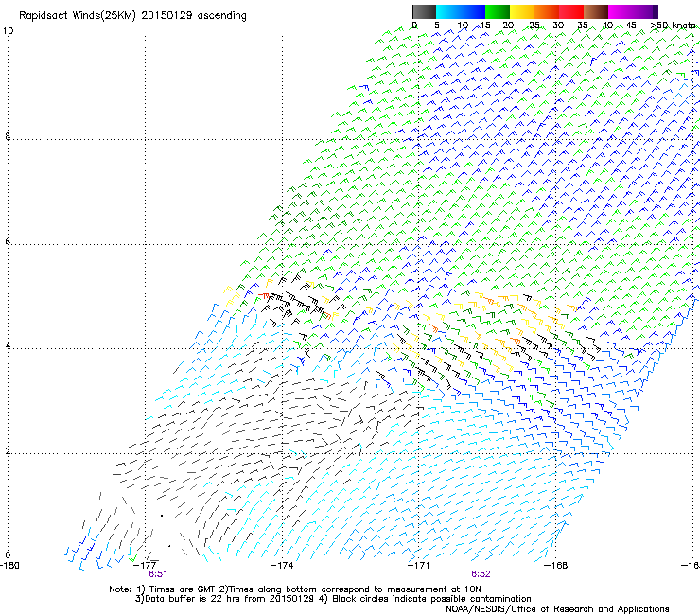The width and height of the screenshot is (700, 615).
Task: Click the 'Data buffer is 22 hrs' note line
Action: click(333, 599)
